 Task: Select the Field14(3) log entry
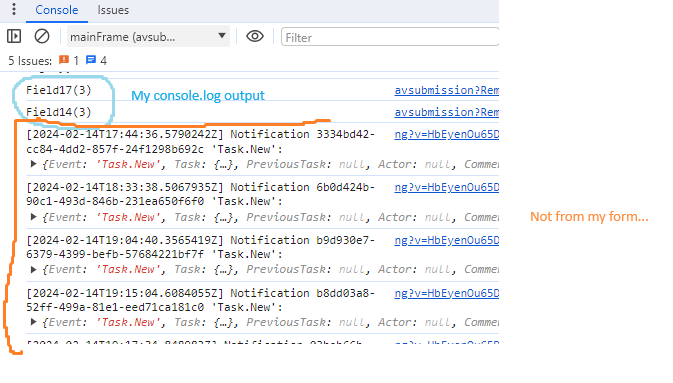tap(59, 112)
